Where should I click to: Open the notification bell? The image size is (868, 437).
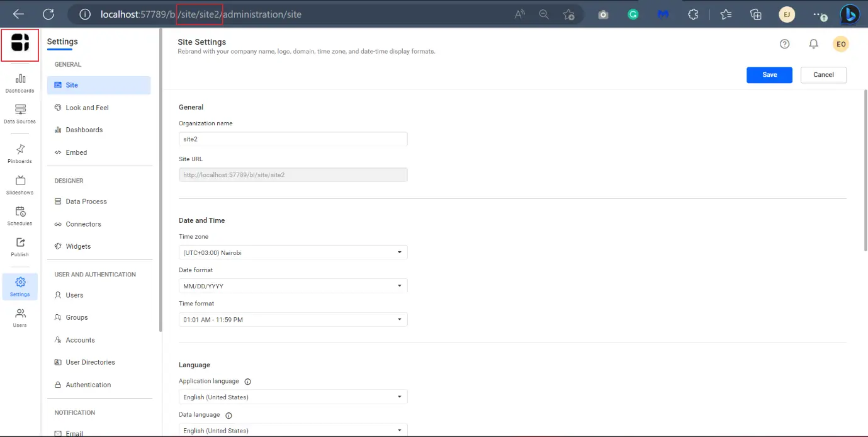(x=813, y=43)
